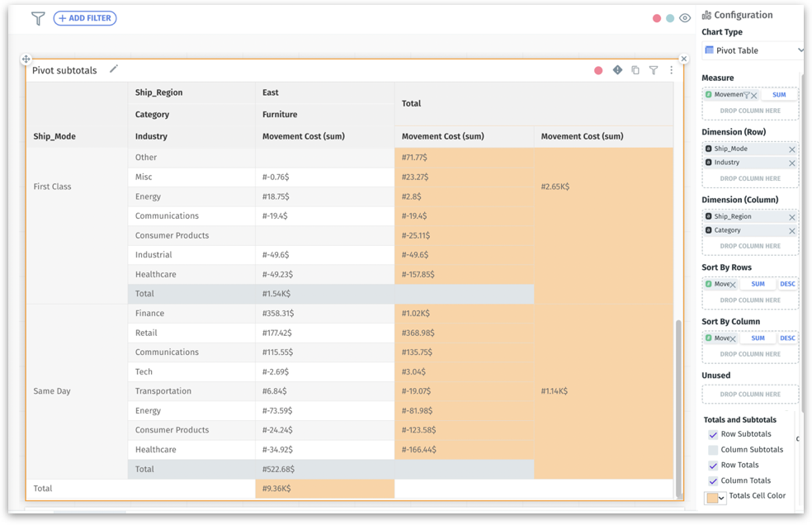Click the pivot table vertical scrollbar

pyautogui.click(x=679, y=404)
